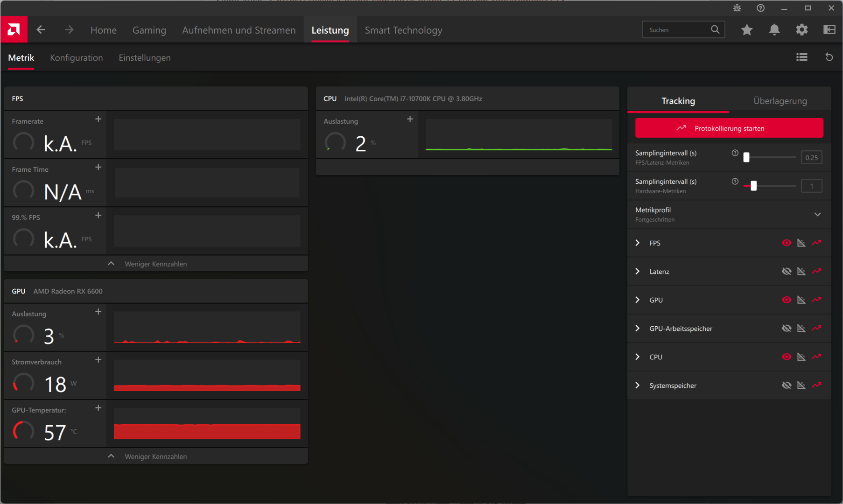This screenshot has width=843, height=504.
Task: Click plus icon on CPU Auslastung
Action: click(x=410, y=119)
